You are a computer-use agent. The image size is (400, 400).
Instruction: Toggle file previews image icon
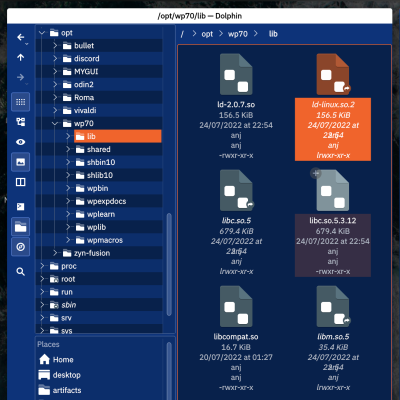point(20,162)
